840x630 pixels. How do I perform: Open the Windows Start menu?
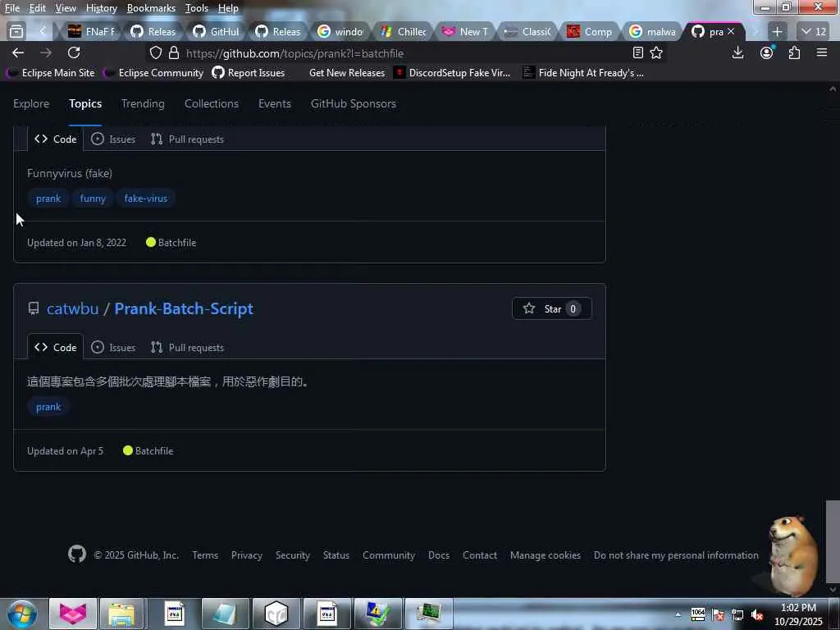[22, 614]
